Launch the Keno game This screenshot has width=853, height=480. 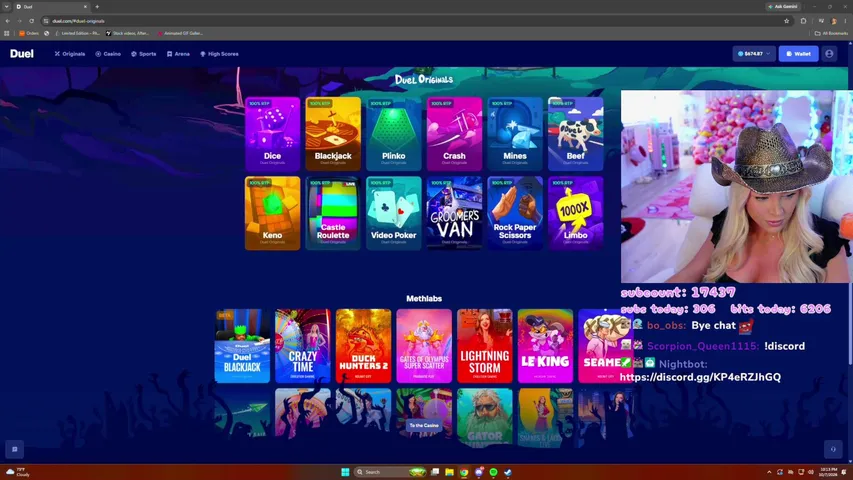(272, 213)
